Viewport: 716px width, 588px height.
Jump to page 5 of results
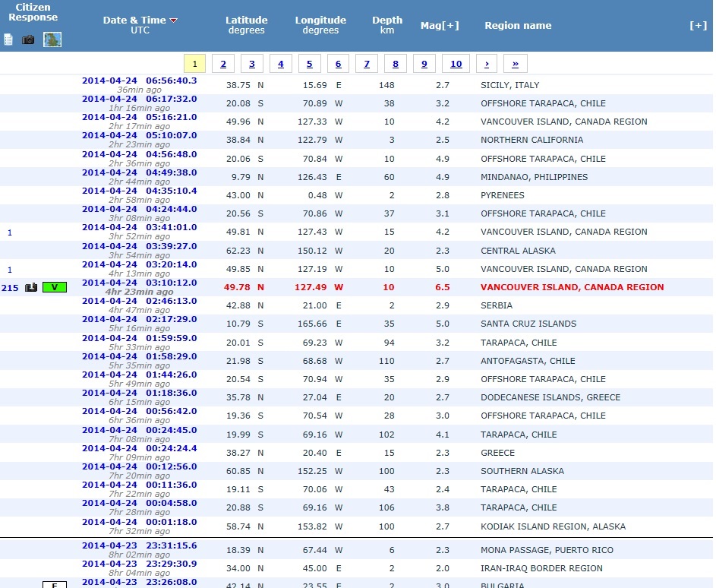[x=309, y=64]
